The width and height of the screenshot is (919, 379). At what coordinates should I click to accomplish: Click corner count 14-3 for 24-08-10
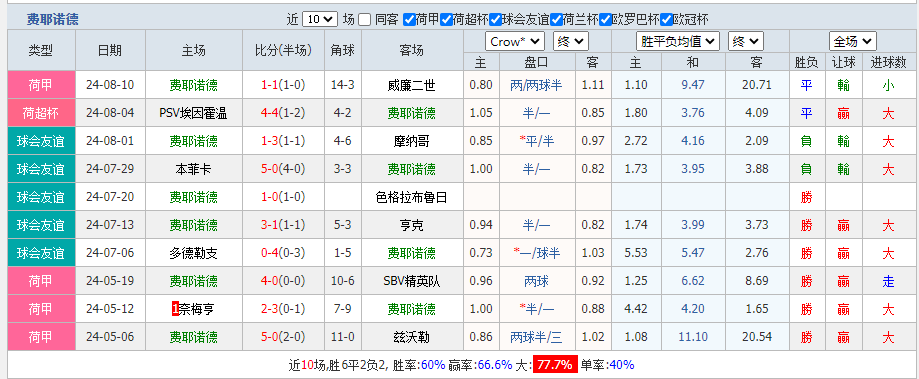coord(343,85)
